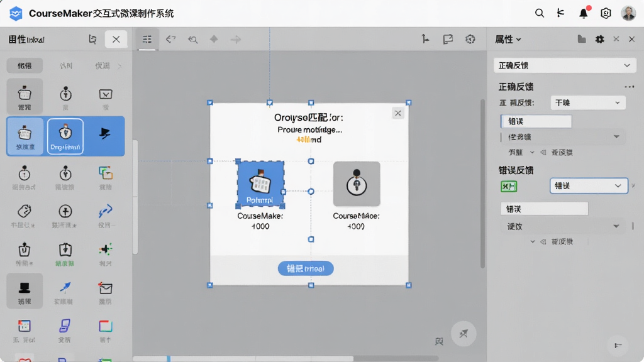Select the overlapping colored squares component
This screenshot has height=362, width=644.
pyautogui.click(x=106, y=178)
